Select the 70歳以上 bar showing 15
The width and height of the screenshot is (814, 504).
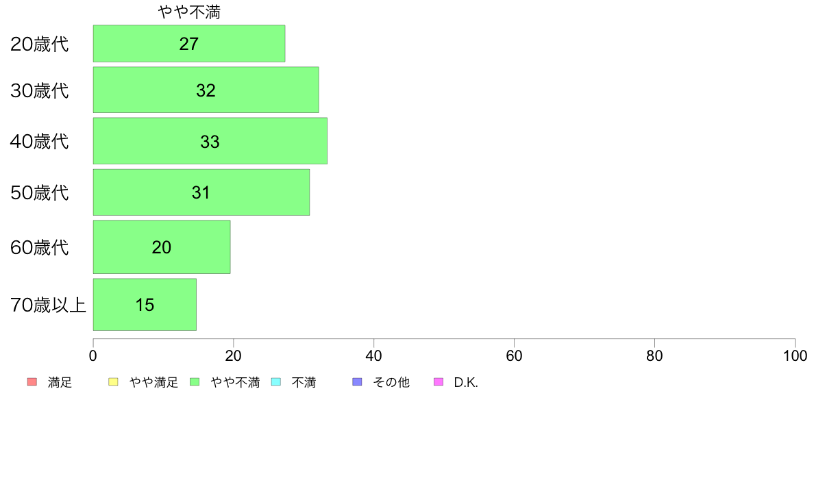point(145,304)
